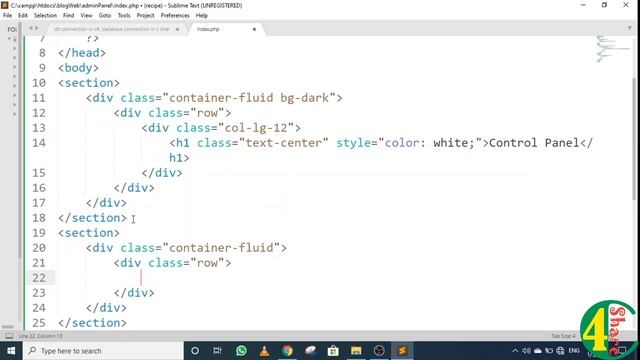Toggle the sidebar panel icon in status bar
The image size is (640, 360).
(x=9, y=336)
